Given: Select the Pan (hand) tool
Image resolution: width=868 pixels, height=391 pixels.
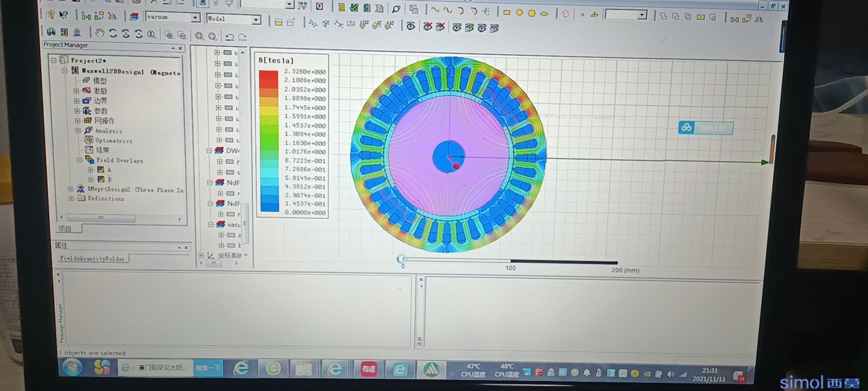Looking at the screenshot, I should (99, 33).
